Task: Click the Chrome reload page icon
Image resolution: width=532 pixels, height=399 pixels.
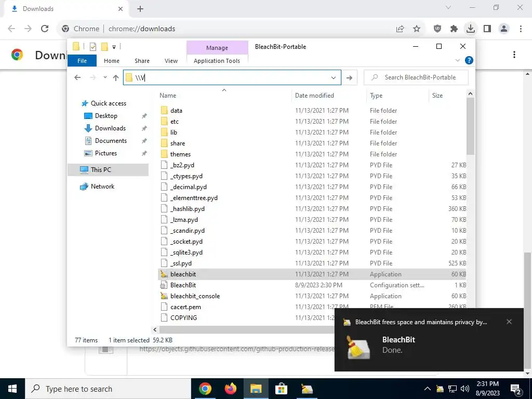Action: point(45,29)
